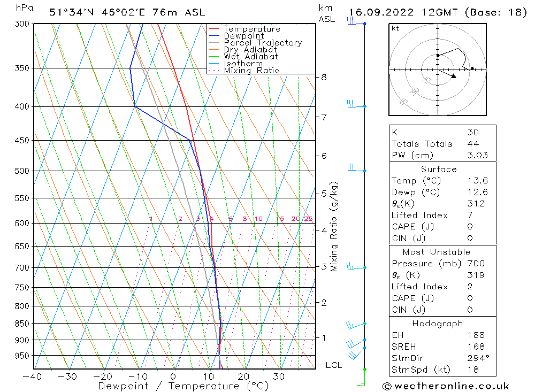Image resolution: width=535 pixels, height=392 pixels.
Task: Click the Mixing Ratio (g/kg) vertical label
Action: [x=334, y=227]
